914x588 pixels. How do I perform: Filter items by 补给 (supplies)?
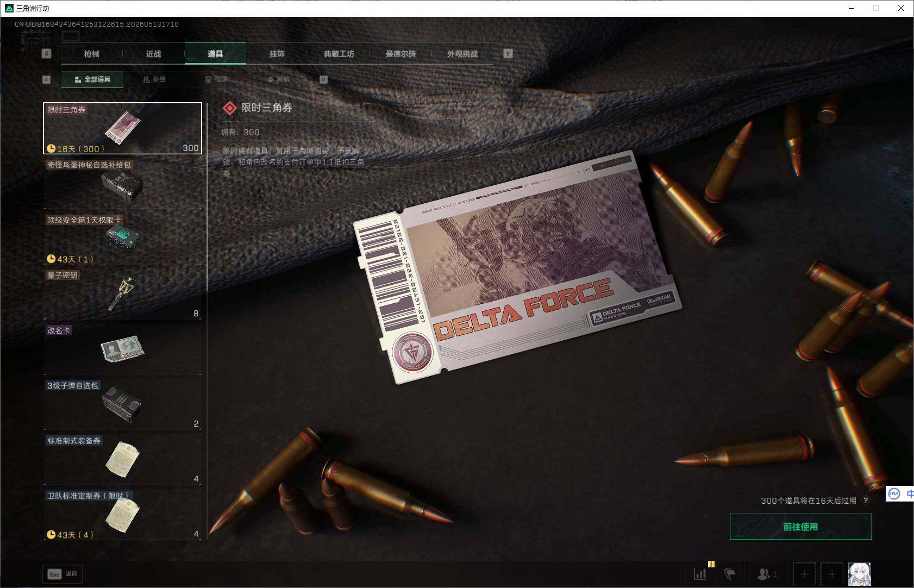pyautogui.click(x=154, y=79)
